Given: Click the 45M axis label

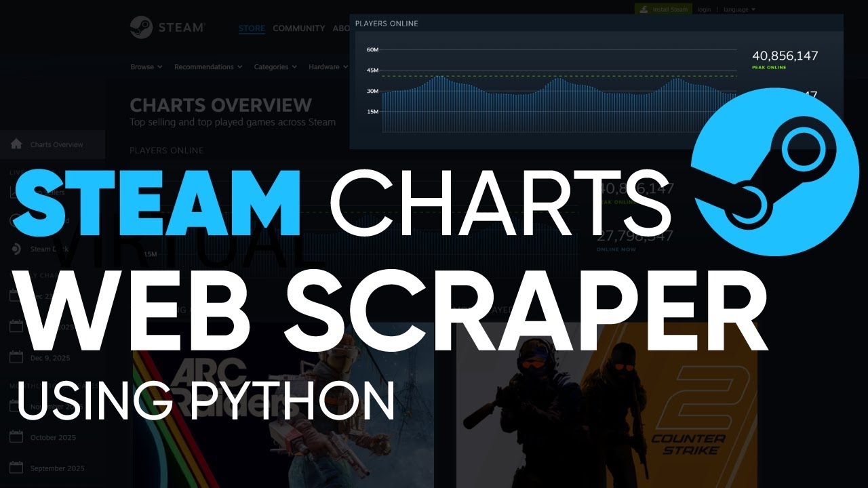Looking at the screenshot, I should [x=372, y=70].
